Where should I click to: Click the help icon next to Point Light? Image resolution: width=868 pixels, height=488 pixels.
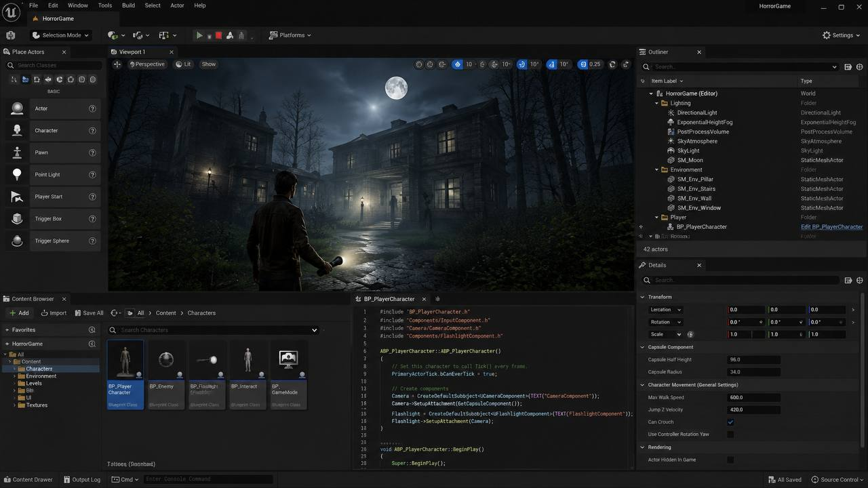(92, 175)
